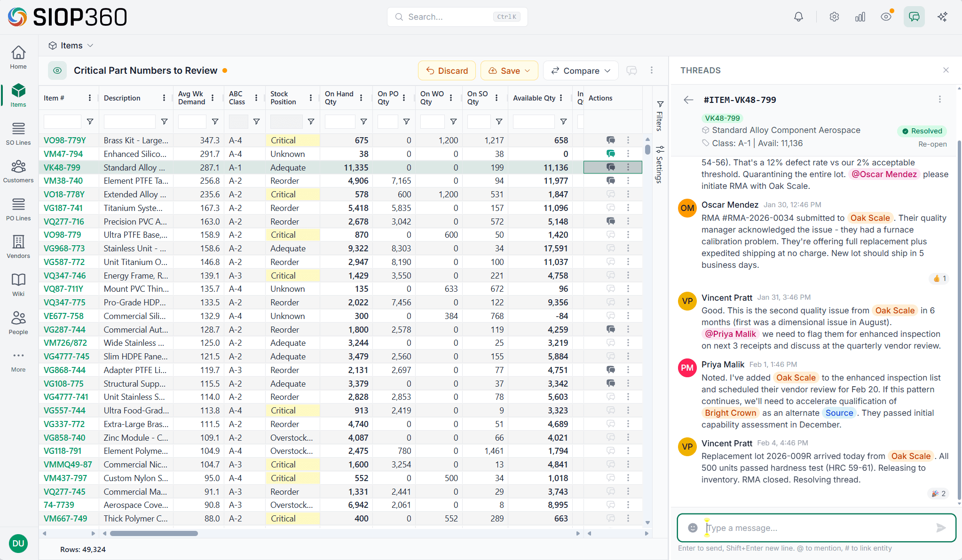Viewport: 962px width, 560px height.
Task: Navigate to Vendors in the sidebar
Action: tap(18, 246)
